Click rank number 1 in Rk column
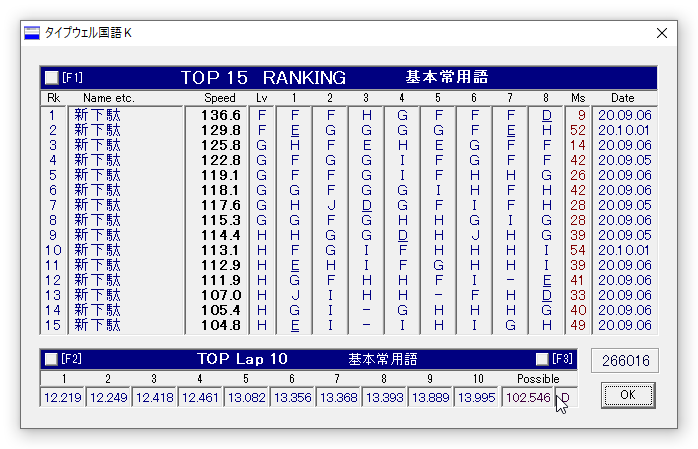The width and height of the screenshot is (698, 449). (x=52, y=115)
